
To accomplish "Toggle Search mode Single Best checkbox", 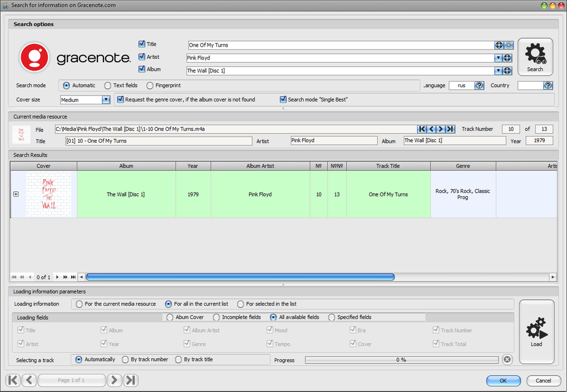I will 283,99.
